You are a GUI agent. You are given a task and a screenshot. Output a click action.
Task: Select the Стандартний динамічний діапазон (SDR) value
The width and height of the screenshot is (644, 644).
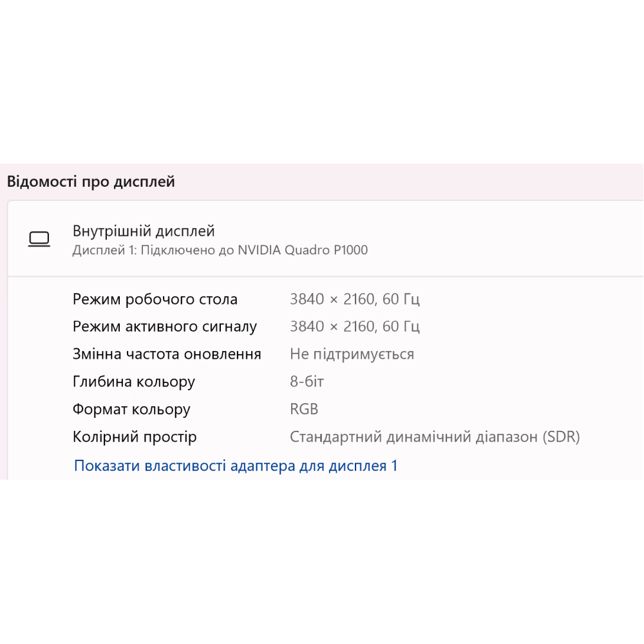point(435,437)
